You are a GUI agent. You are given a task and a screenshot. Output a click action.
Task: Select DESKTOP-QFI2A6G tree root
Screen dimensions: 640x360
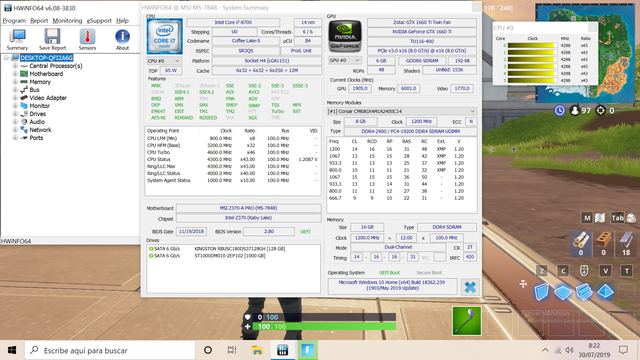click(47, 58)
